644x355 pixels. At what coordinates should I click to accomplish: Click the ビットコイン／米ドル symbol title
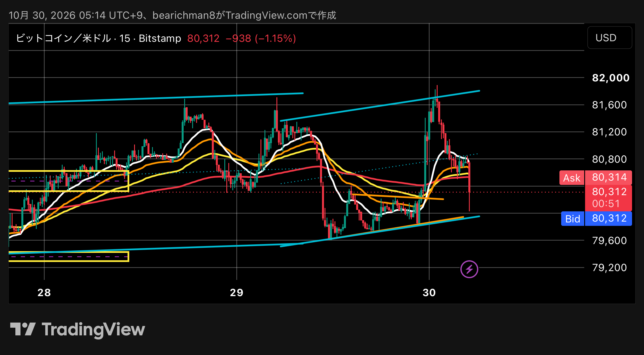tap(63, 38)
